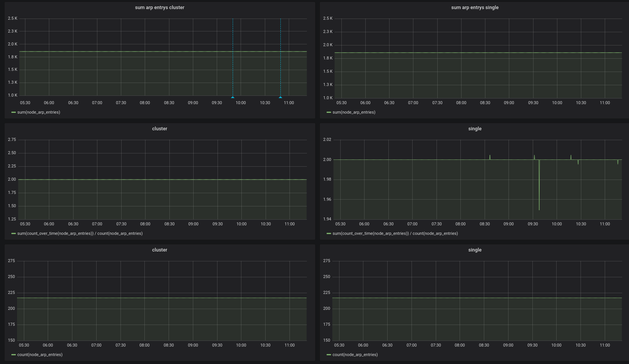Open the "cluster" title above the count(node_arp_entries) graph
The height and width of the screenshot is (364, 629).
pos(160,250)
